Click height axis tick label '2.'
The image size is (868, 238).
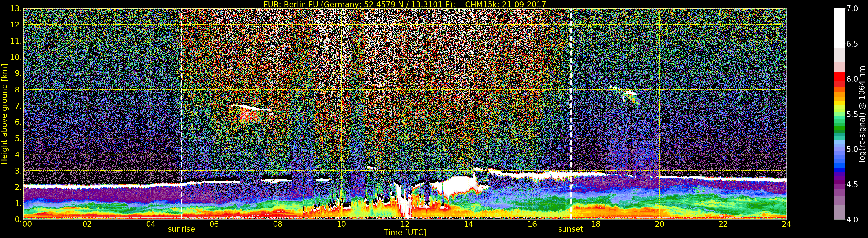pyautogui.click(x=18, y=187)
